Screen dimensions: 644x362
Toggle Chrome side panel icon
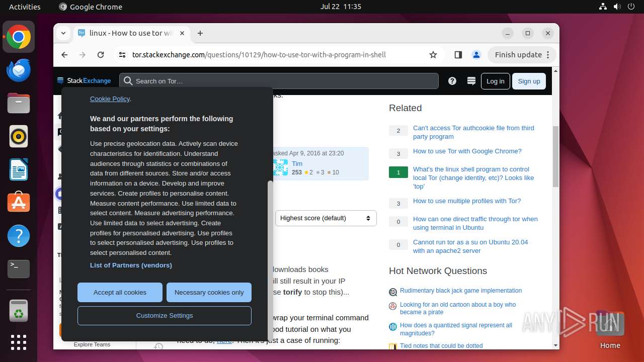point(458,55)
